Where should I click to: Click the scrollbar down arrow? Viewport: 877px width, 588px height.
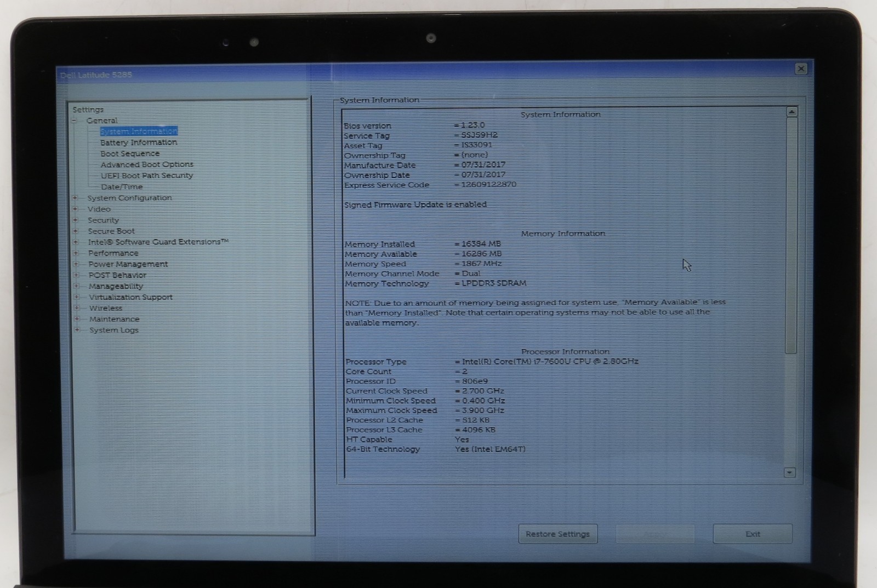tap(789, 472)
